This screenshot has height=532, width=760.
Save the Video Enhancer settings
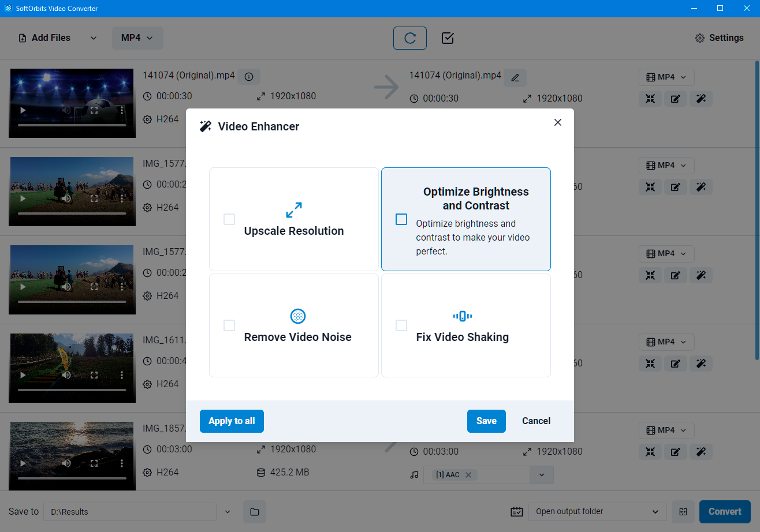tap(486, 421)
